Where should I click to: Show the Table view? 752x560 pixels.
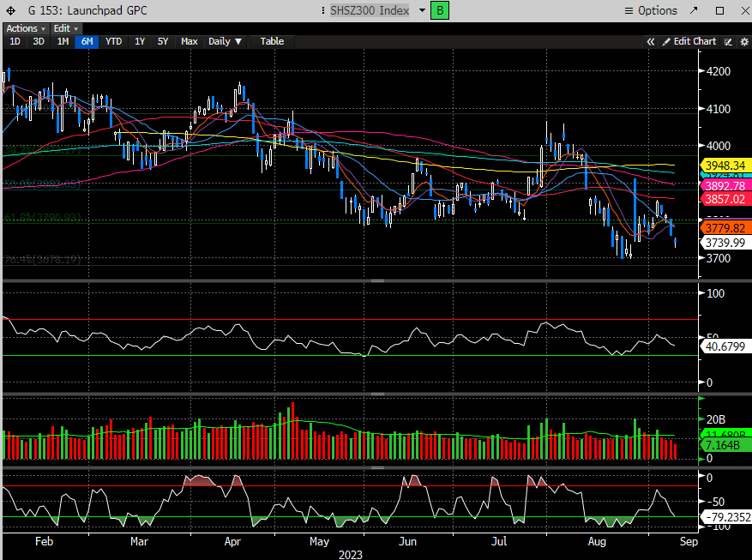(x=272, y=42)
